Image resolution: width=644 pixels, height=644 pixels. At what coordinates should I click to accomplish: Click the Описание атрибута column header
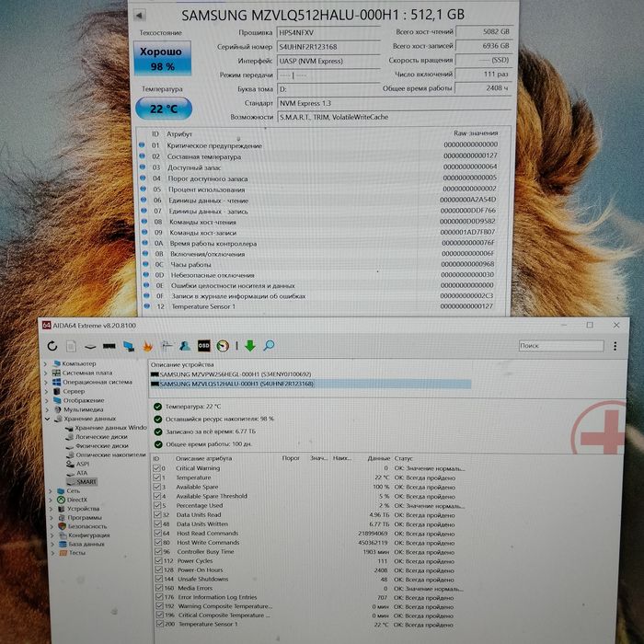pos(203,458)
